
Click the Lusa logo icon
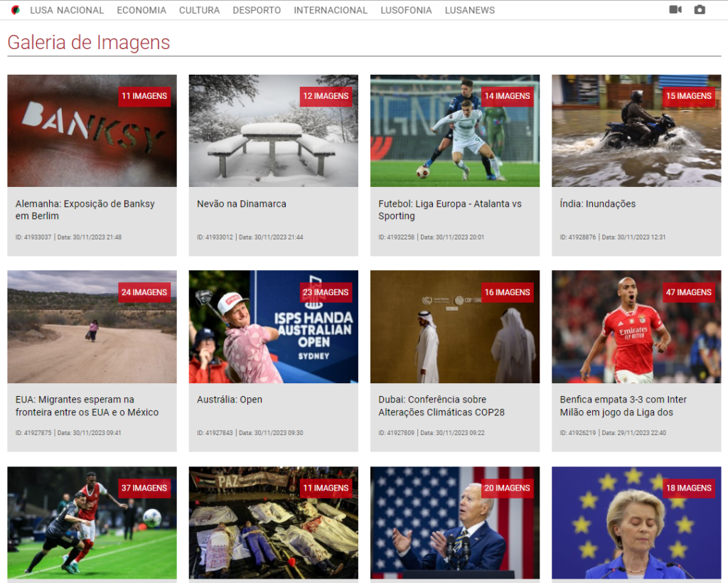(x=16, y=10)
